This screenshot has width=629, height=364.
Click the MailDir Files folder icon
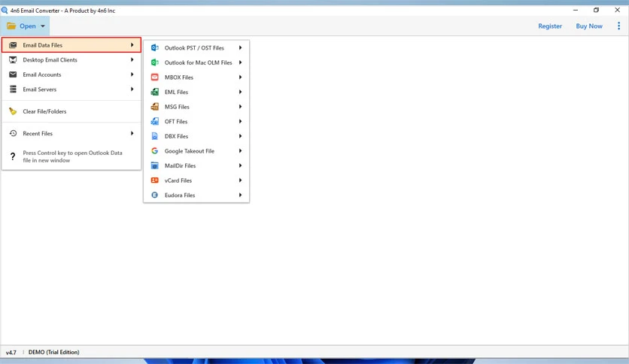coord(154,165)
